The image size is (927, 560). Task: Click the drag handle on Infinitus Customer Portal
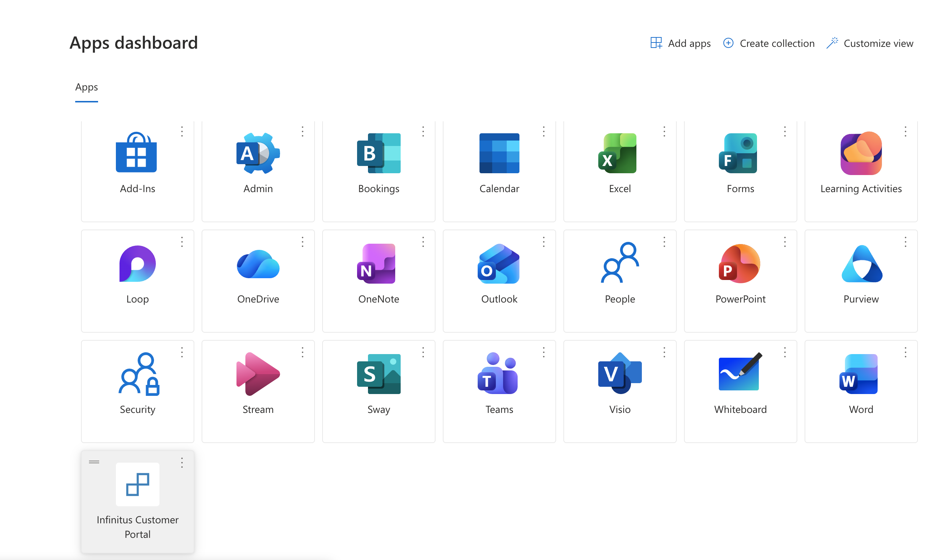[x=94, y=462]
